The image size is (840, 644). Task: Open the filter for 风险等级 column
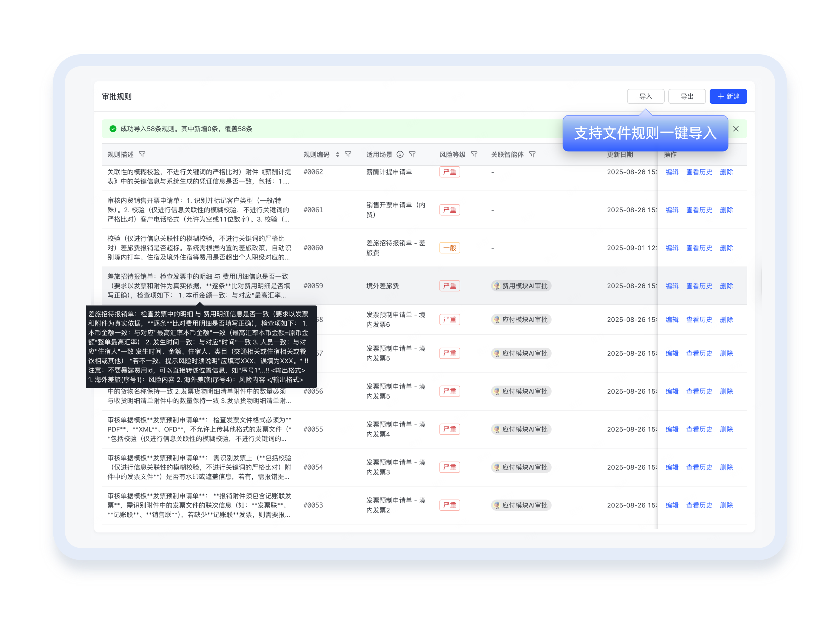point(474,154)
